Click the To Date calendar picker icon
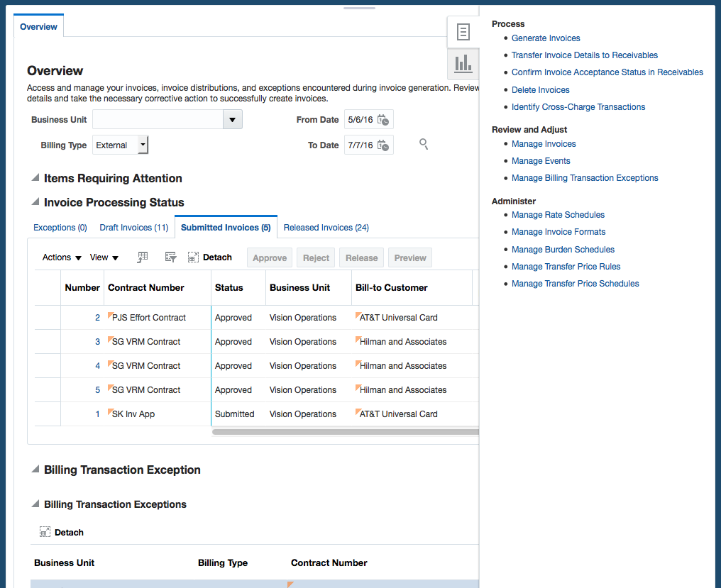721x588 pixels. (x=383, y=145)
